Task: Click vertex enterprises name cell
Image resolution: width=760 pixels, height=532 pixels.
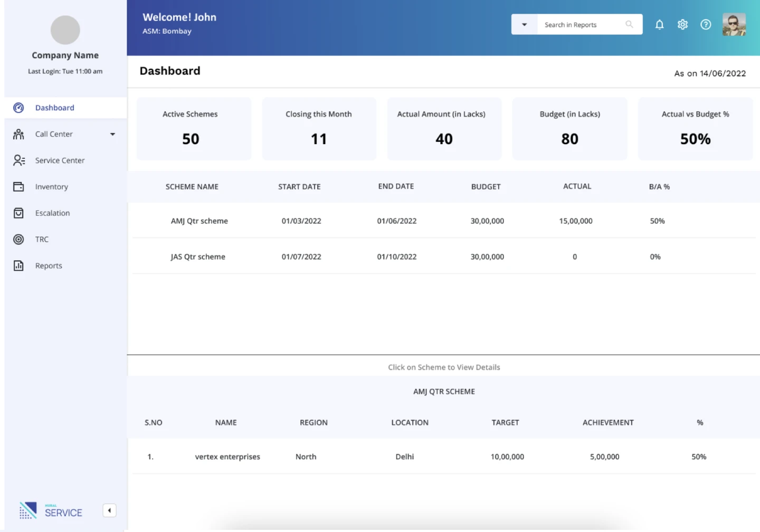Action: pos(227,457)
